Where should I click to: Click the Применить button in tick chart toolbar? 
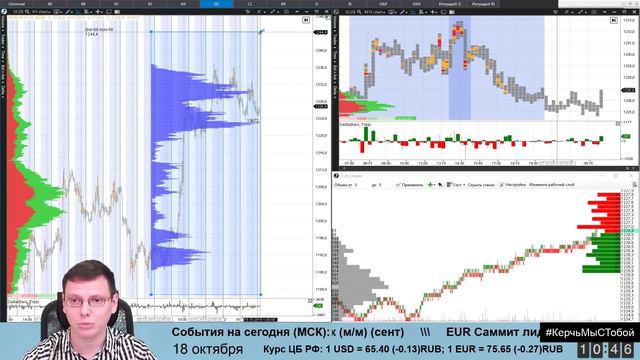pos(409,185)
